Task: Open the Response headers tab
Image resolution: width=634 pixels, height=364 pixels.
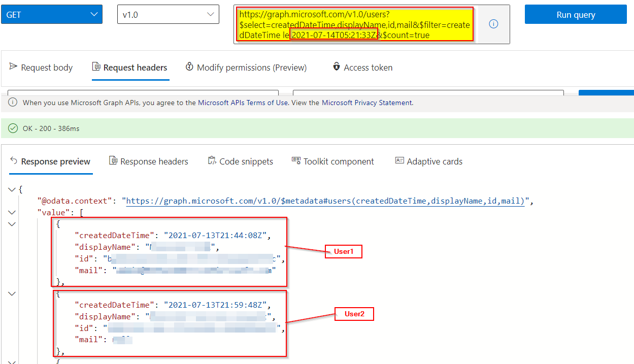Action: click(149, 161)
